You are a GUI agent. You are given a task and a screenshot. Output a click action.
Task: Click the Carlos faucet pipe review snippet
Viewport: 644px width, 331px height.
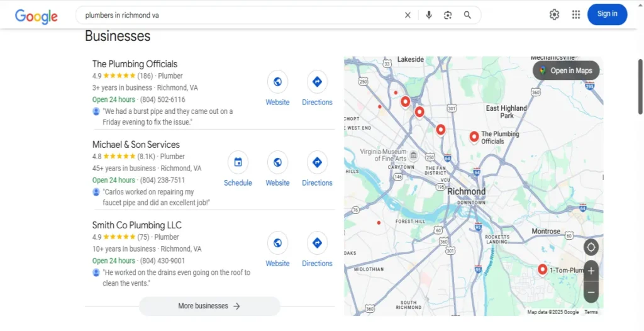[x=156, y=198]
